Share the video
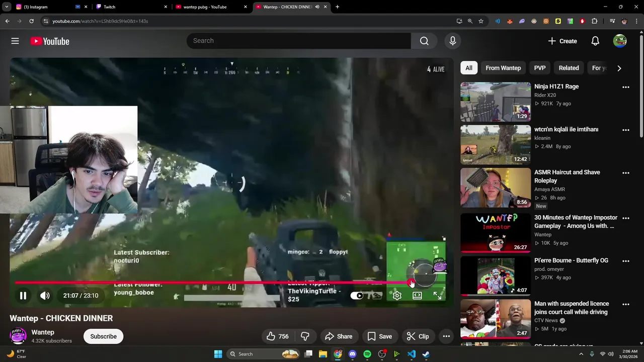 click(339, 336)
